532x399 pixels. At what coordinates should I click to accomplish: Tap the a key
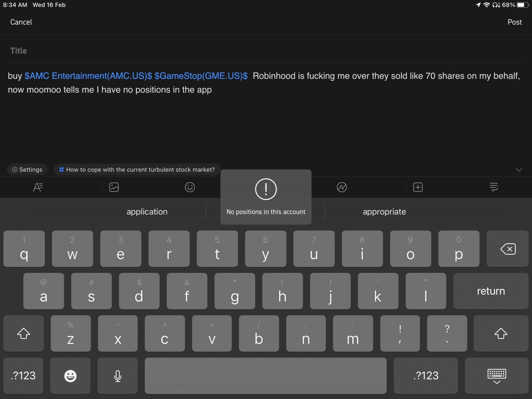[44, 291]
